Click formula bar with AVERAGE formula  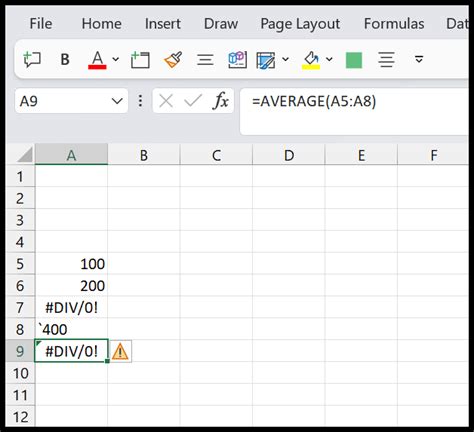pos(354,111)
